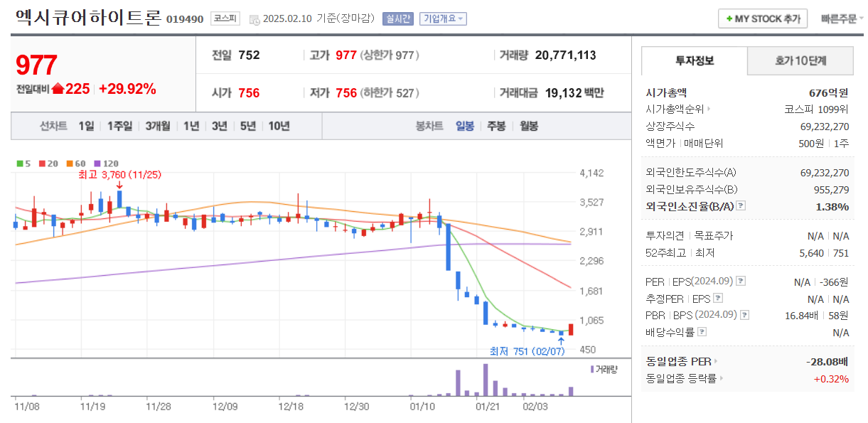Click the 실시간 badge button

397,19
